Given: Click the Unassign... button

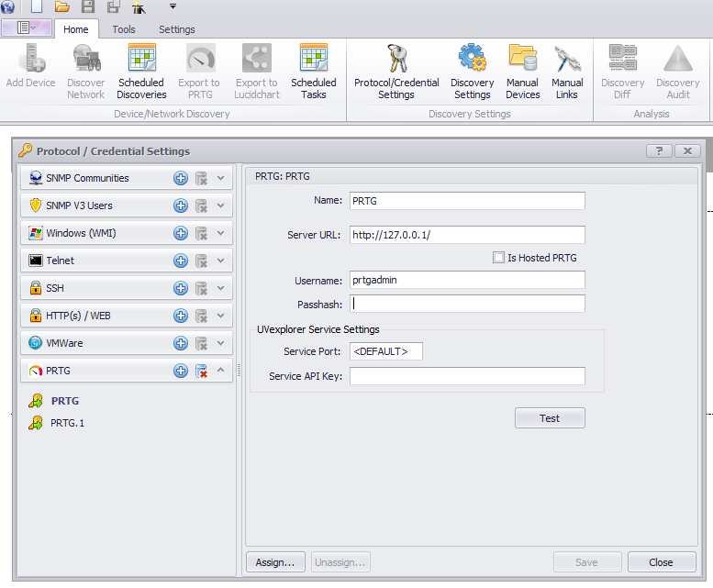Looking at the screenshot, I should (x=340, y=562).
